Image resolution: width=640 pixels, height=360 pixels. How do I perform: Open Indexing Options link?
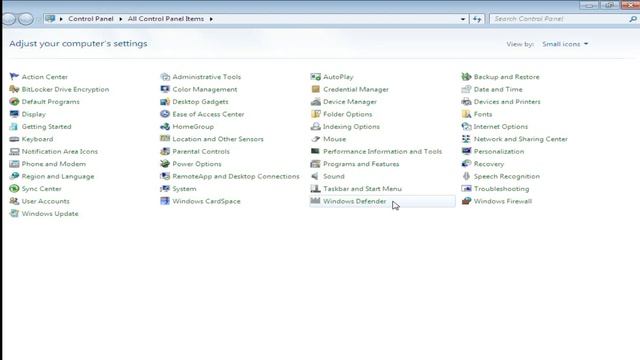click(351, 127)
